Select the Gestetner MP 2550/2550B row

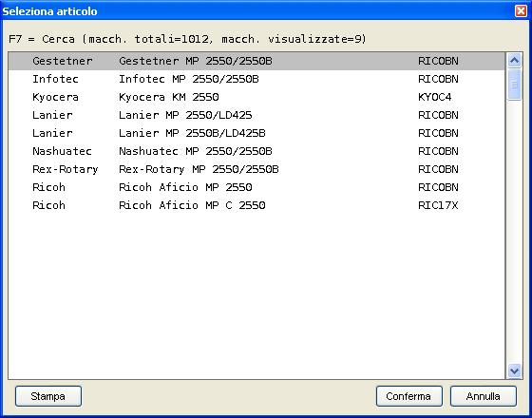point(256,61)
